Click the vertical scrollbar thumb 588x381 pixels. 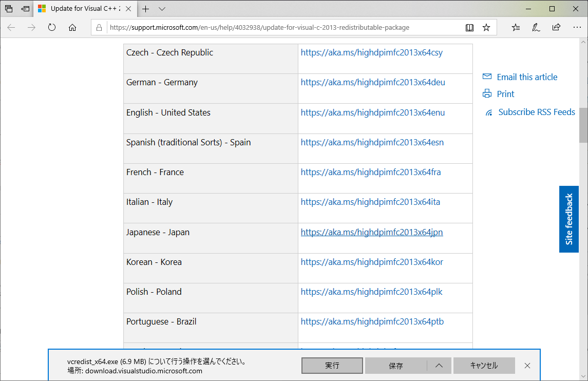(583, 125)
